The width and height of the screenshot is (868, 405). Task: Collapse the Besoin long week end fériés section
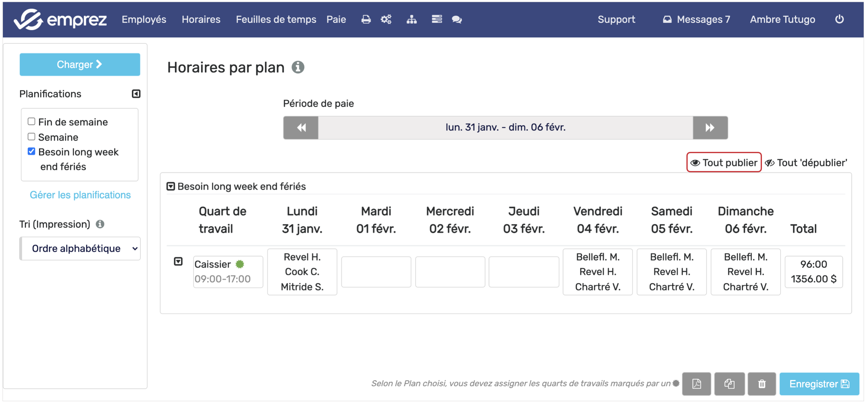[171, 186]
